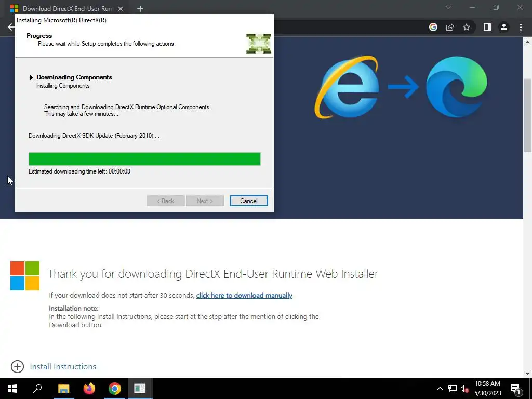Image resolution: width=532 pixels, height=399 pixels.
Task: Switch to Chrome in the taskbar
Action: coord(115,389)
